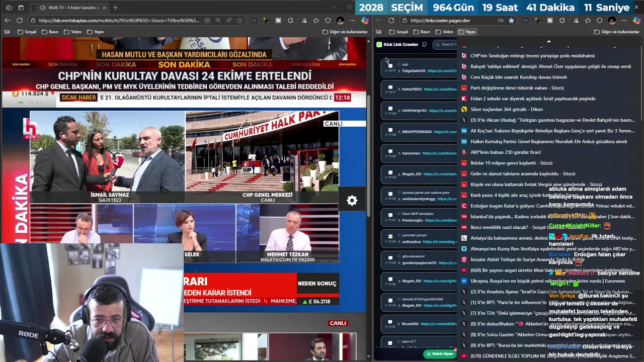Viewport: 644px width, 362px height.
Task: Open hanonhan's x.com link
Action: tap(440, 153)
